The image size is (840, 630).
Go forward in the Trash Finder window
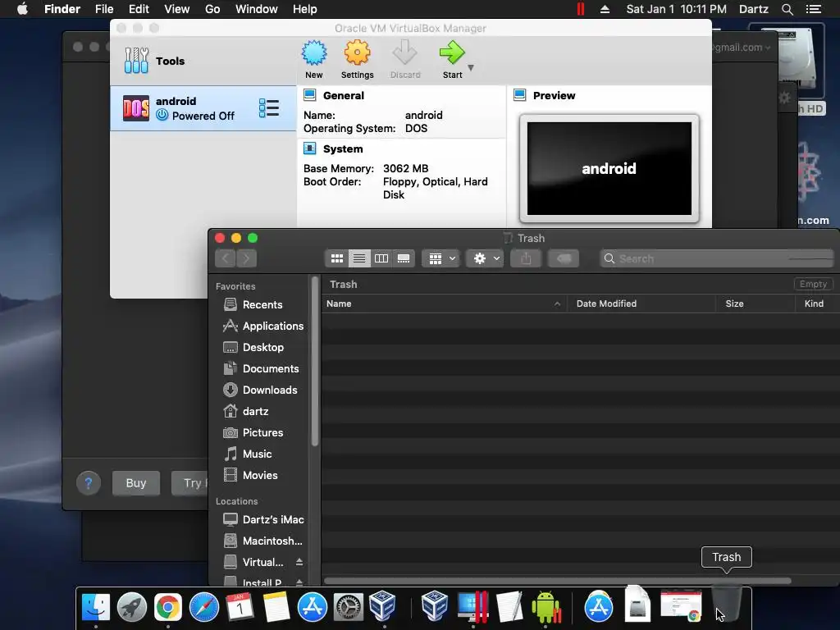click(x=246, y=258)
